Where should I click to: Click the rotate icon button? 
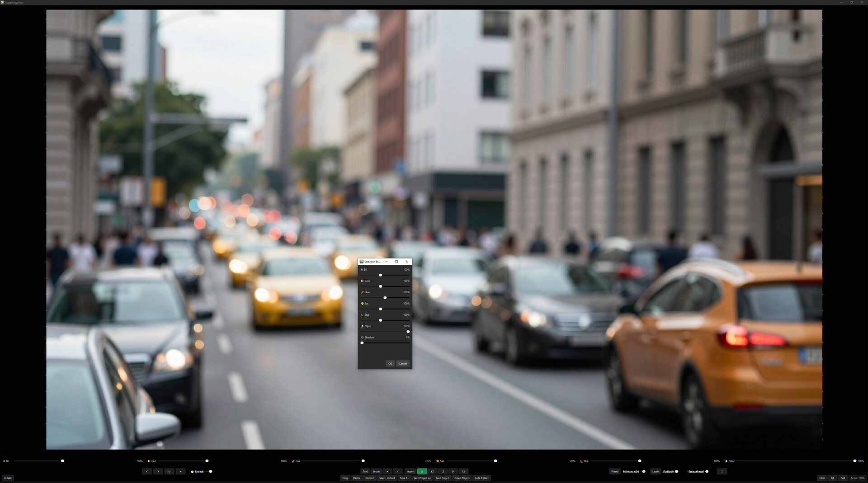pyautogui.click(x=170, y=471)
